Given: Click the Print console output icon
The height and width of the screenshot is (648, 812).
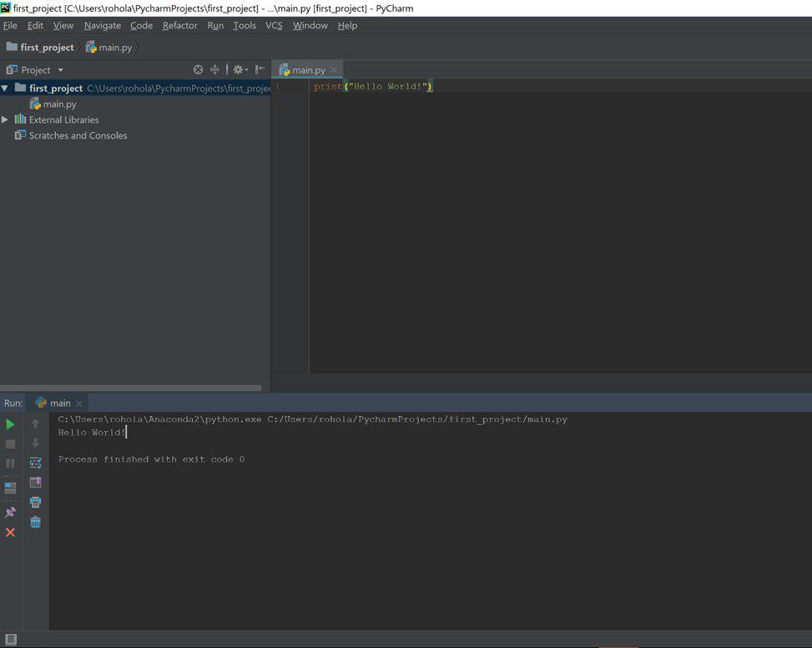Looking at the screenshot, I should pyautogui.click(x=35, y=502).
